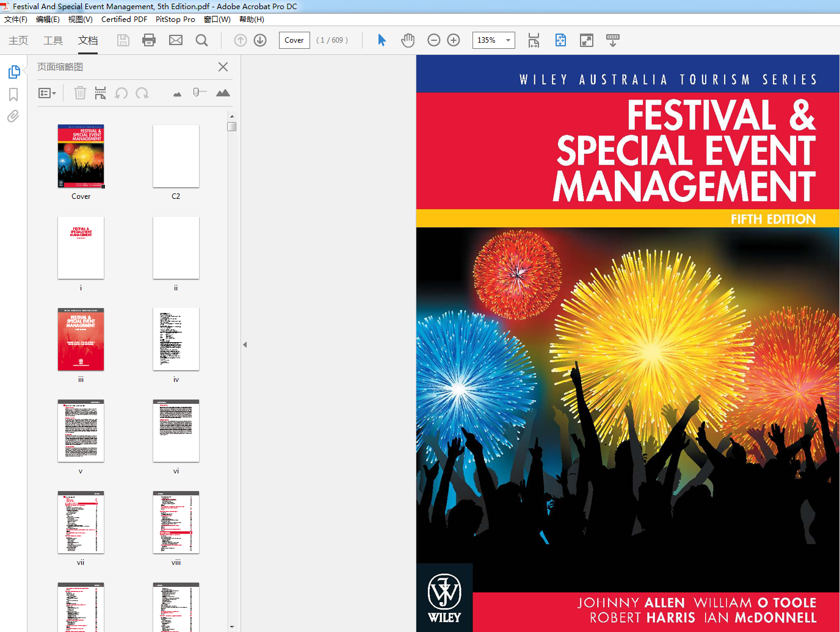Open the PitStop Pro menu
Viewport: 840px width, 632px height.
coord(175,20)
